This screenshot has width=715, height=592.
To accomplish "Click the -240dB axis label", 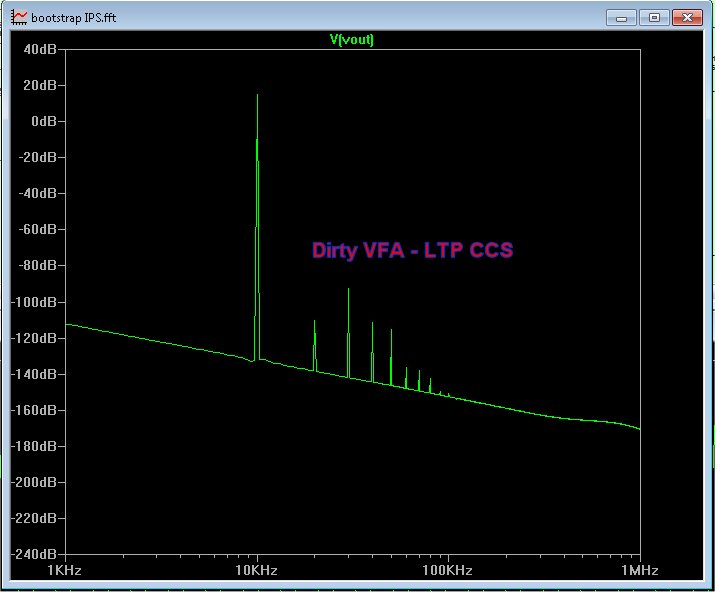I will (x=34, y=555).
